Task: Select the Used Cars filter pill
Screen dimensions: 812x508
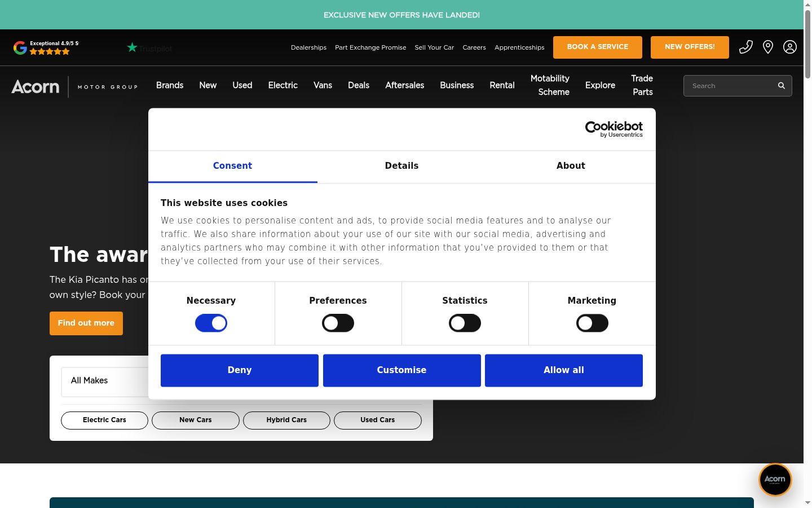Action: click(378, 421)
